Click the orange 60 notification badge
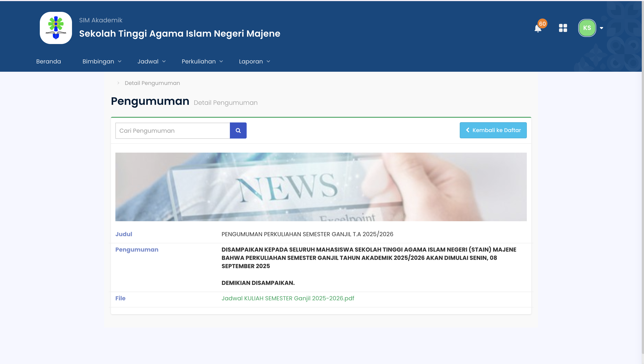The image size is (644, 364). [542, 24]
